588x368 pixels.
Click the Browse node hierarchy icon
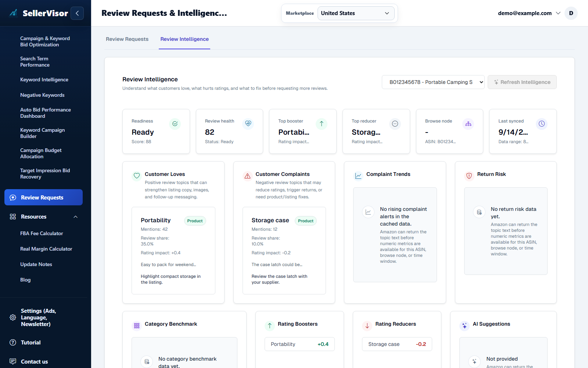(x=468, y=124)
